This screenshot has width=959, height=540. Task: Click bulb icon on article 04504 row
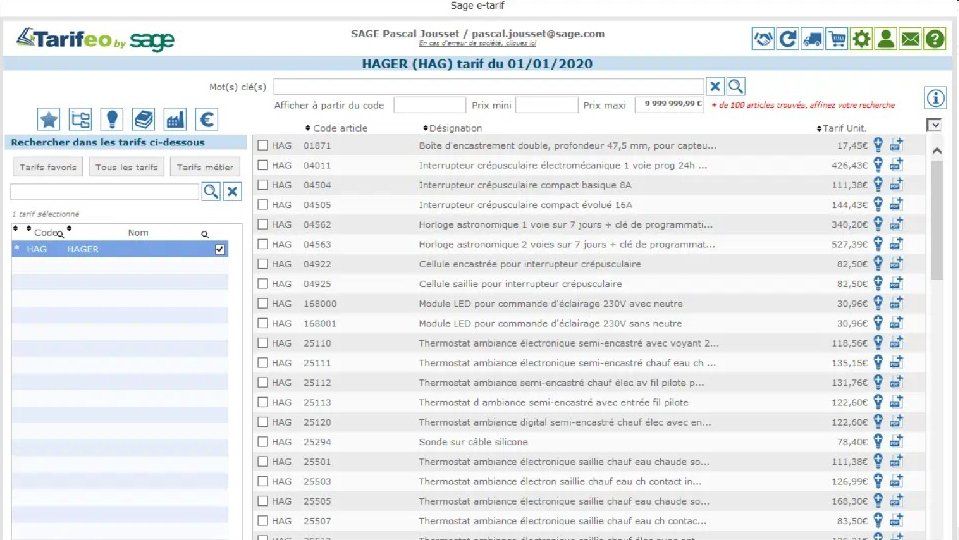coord(878,184)
